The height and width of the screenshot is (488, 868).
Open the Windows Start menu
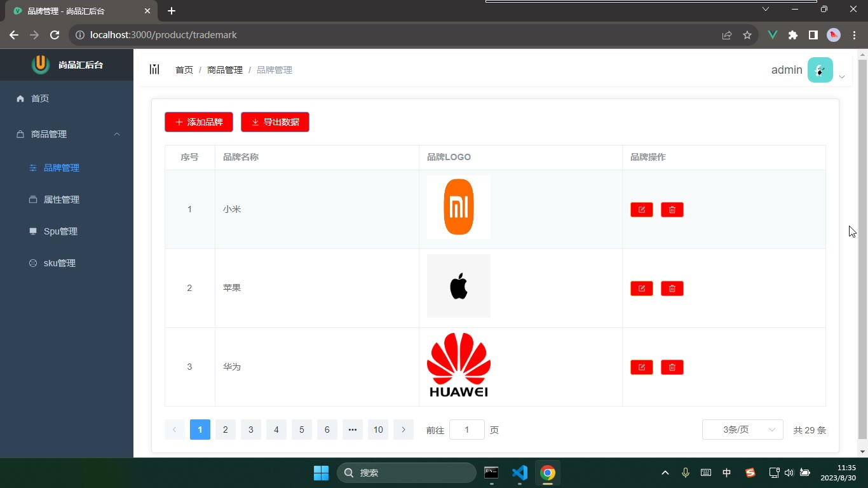(x=321, y=473)
